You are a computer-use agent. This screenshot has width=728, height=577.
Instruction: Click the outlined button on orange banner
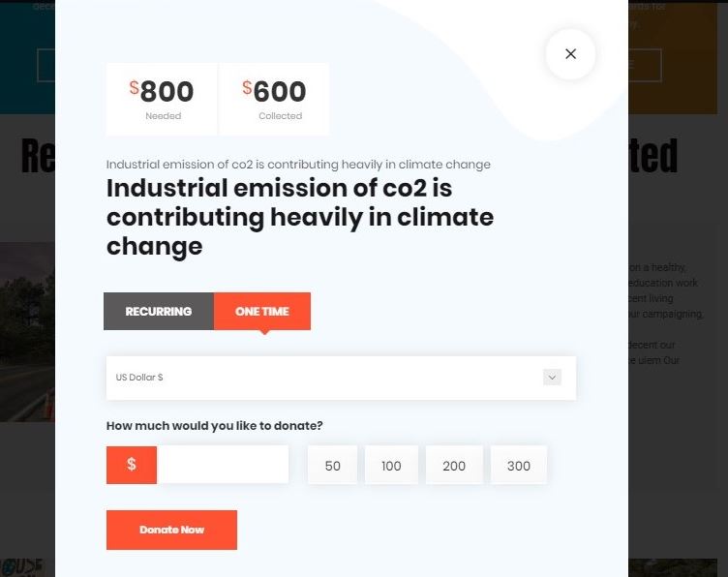pyautogui.click(x=645, y=65)
